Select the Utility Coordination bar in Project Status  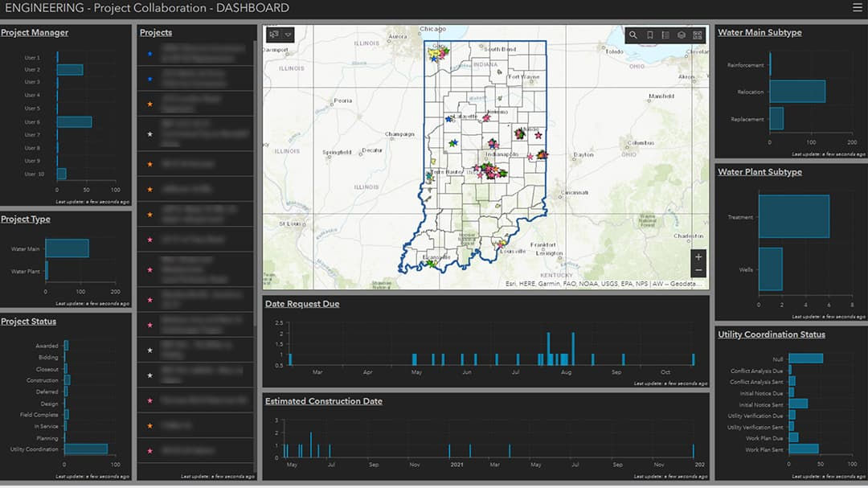[x=88, y=449]
